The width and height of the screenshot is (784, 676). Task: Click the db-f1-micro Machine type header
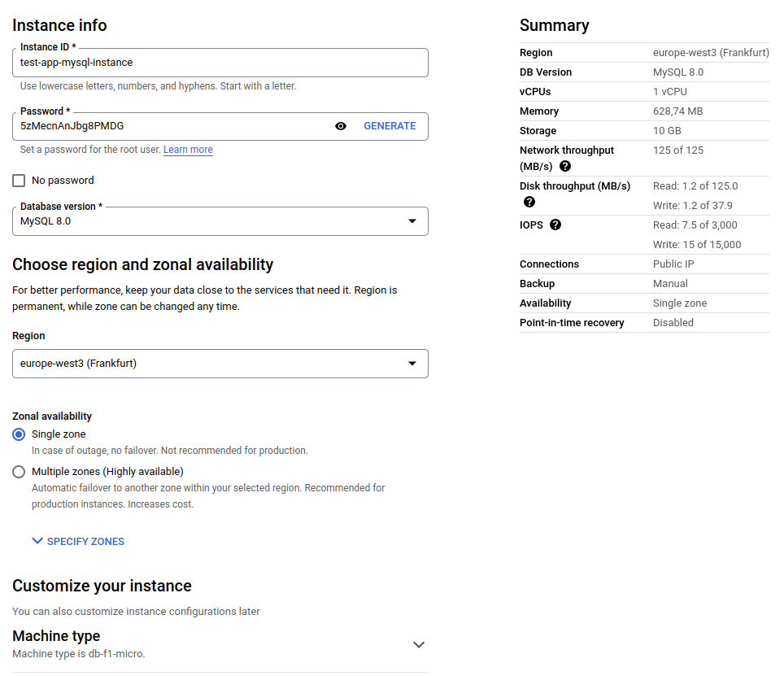(55, 636)
